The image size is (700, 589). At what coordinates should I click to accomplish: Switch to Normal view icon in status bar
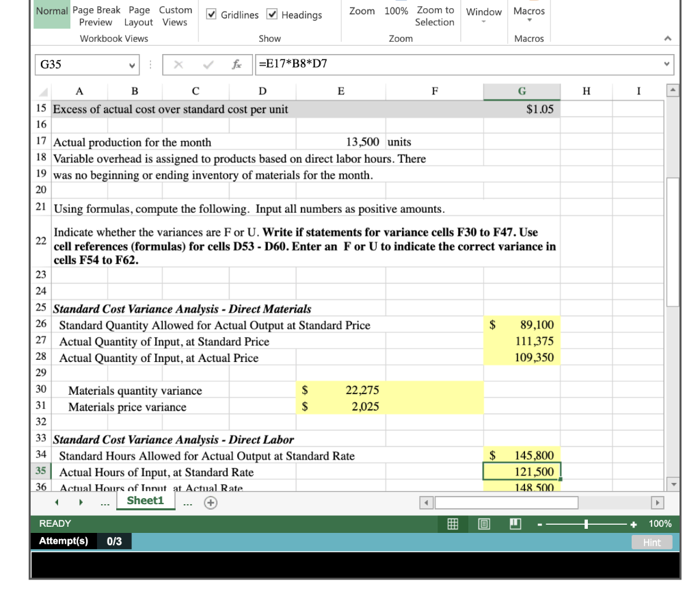click(x=452, y=524)
